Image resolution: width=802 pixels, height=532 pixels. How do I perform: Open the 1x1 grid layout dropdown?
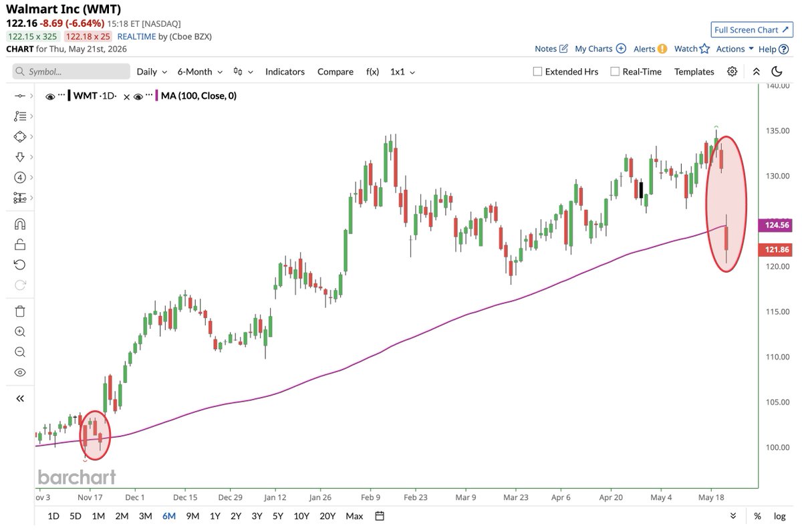coord(403,72)
